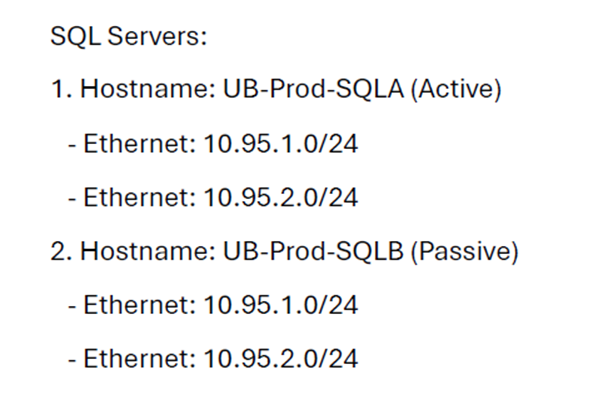The image size is (608, 415).
Task: Click 10.95.2.0/24 subnet under UB-Prod-SQLB
Action: 278,358
